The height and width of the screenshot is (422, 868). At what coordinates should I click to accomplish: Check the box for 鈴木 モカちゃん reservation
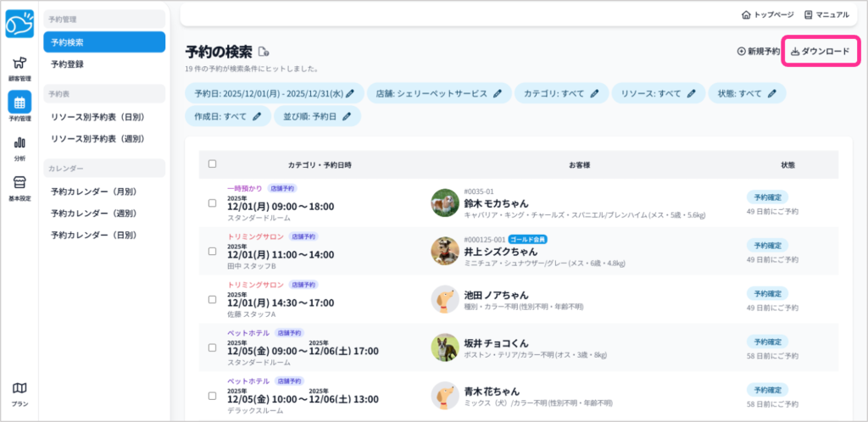coord(212,203)
